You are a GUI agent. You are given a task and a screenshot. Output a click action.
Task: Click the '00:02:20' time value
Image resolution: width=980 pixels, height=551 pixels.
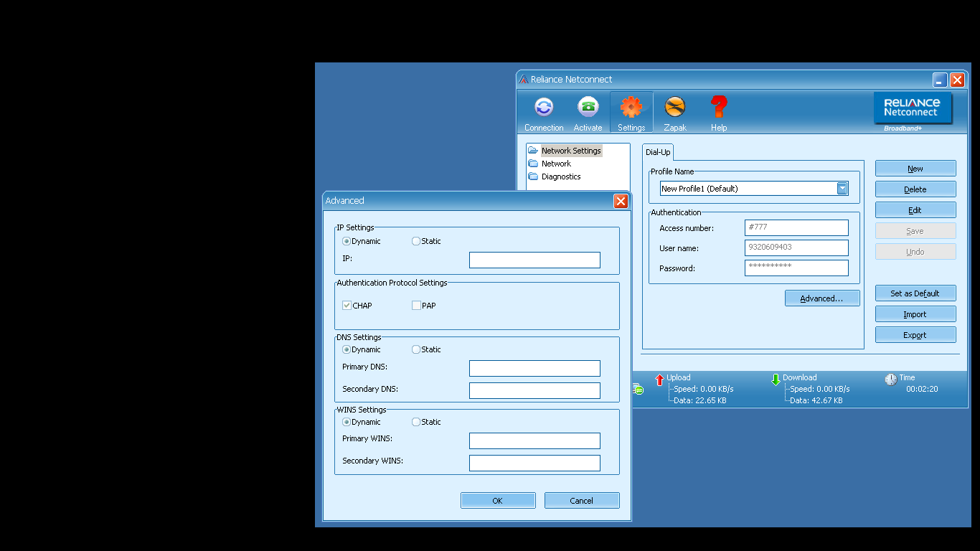pos(922,389)
